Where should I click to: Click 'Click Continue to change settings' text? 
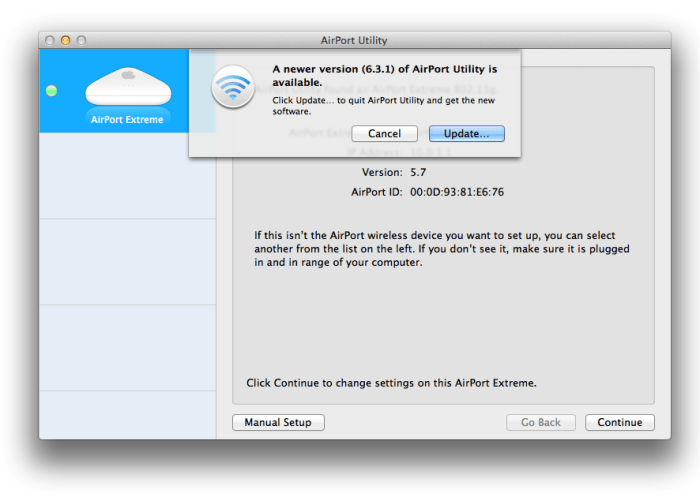tap(391, 383)
